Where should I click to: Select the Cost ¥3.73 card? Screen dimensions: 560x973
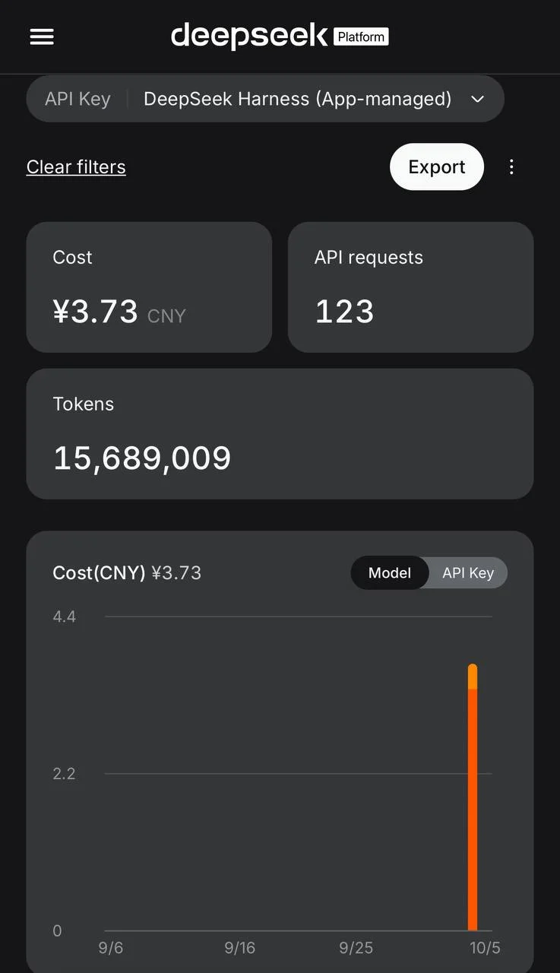(149, 287)
